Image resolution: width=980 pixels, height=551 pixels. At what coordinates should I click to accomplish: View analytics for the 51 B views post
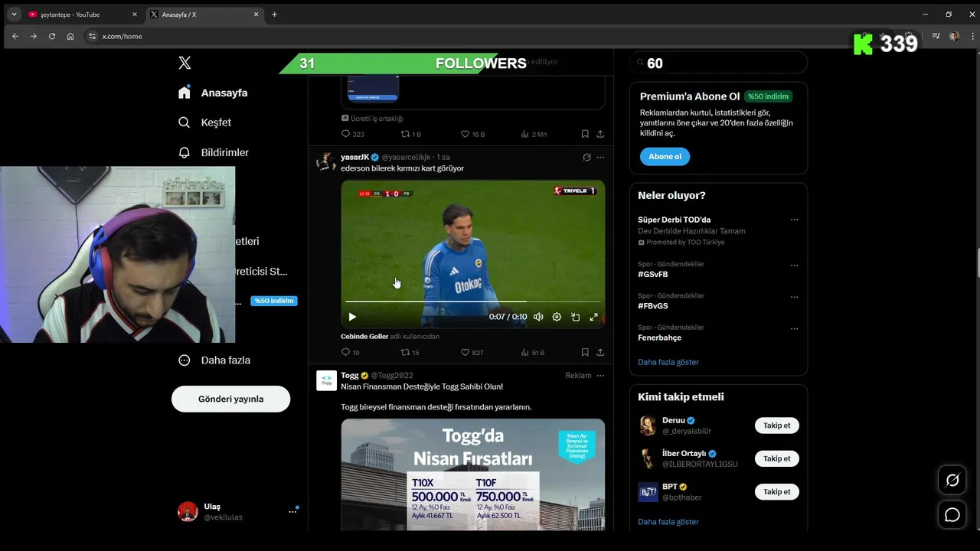[533, 353]
